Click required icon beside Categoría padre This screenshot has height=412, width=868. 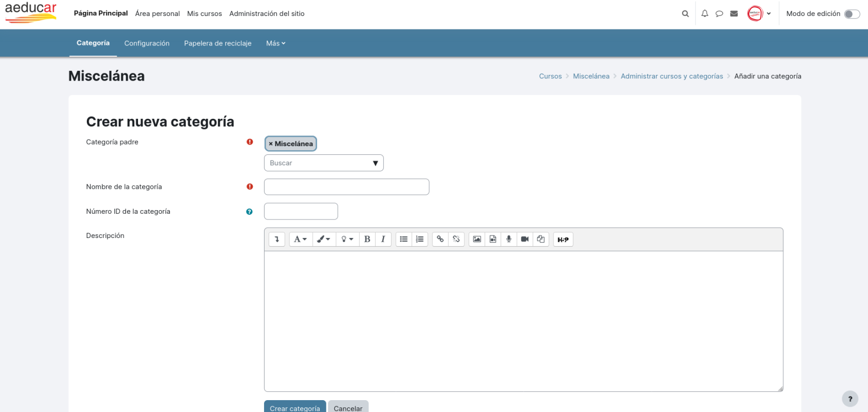[x=250, y=142]
